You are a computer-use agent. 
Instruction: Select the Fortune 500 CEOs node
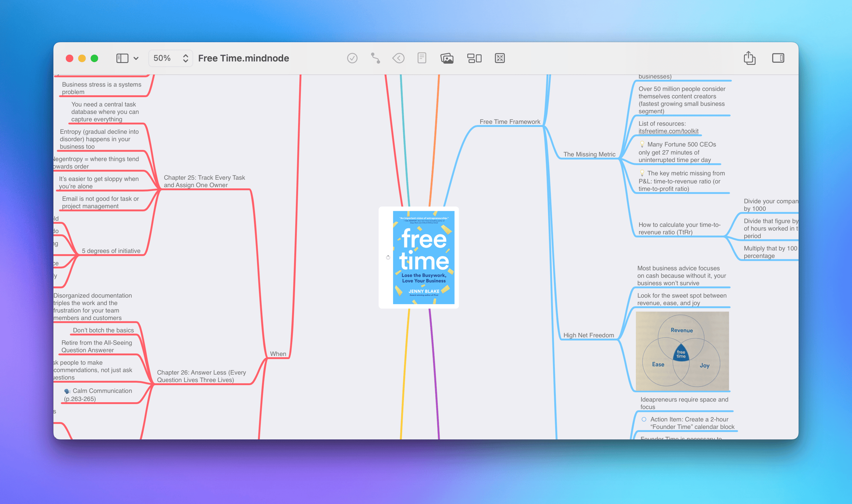pos(677,152)
